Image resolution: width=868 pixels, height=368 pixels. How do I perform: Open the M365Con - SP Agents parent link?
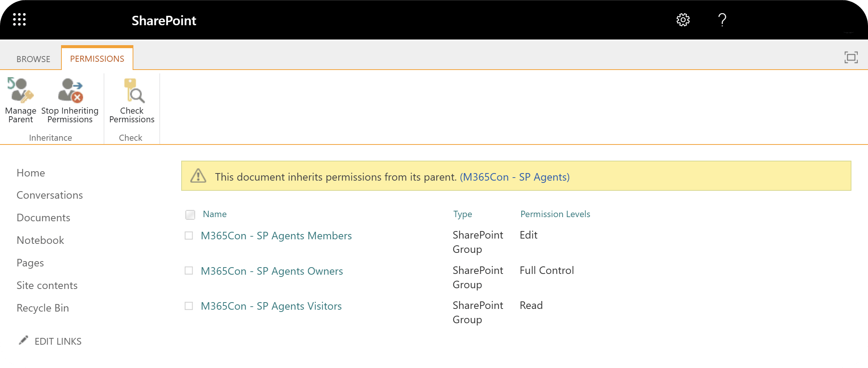[x=515, y=177]
